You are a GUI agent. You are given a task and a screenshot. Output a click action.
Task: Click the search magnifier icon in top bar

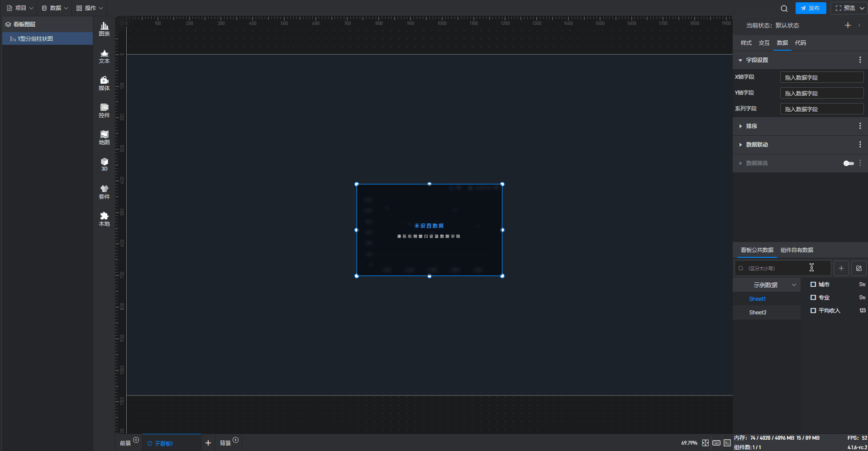[784, 8]
